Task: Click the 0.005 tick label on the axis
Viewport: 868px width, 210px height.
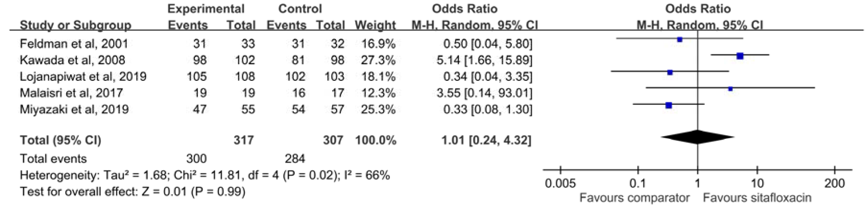Action: tap(560, 184)
